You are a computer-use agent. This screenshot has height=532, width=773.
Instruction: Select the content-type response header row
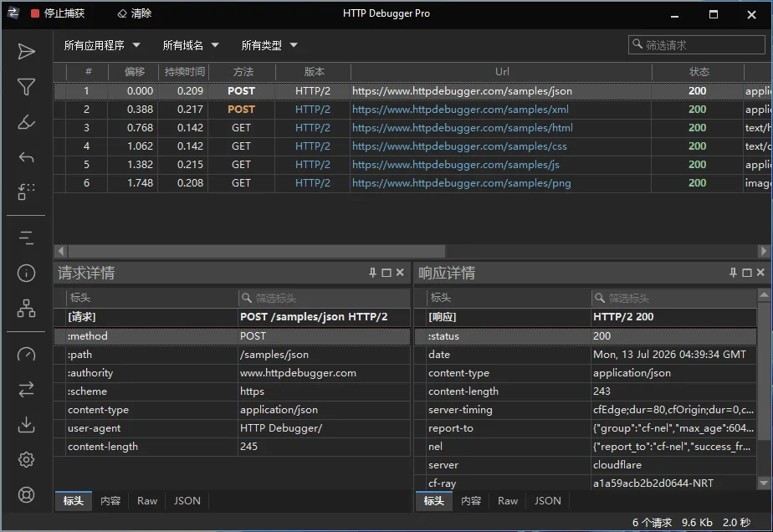pos(586,373)
